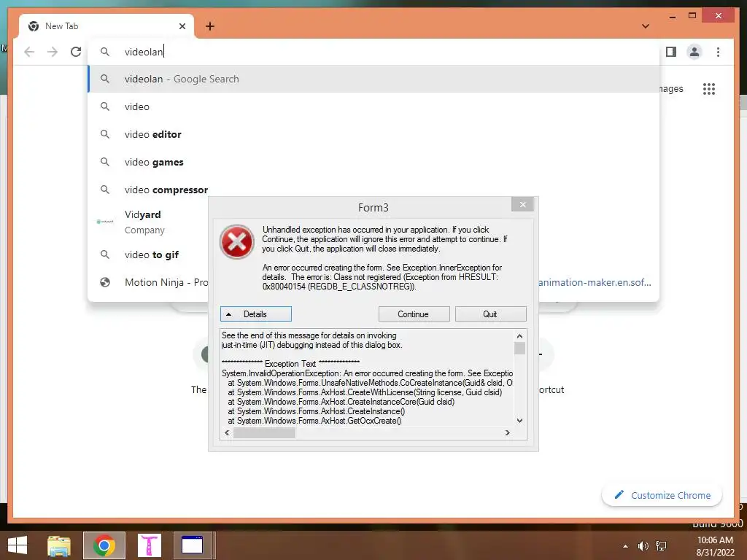Select the Vidyard Company suggestion

point(147,222)
